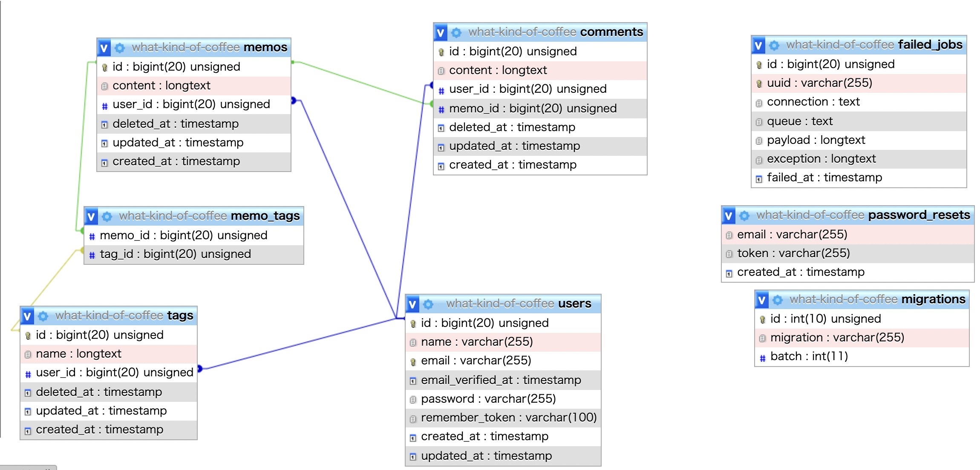The height and width of the screenshot is (470, 980).
Task: Select 'deleted_at : timestamp' in tags table
Action: tap(109, 392)
